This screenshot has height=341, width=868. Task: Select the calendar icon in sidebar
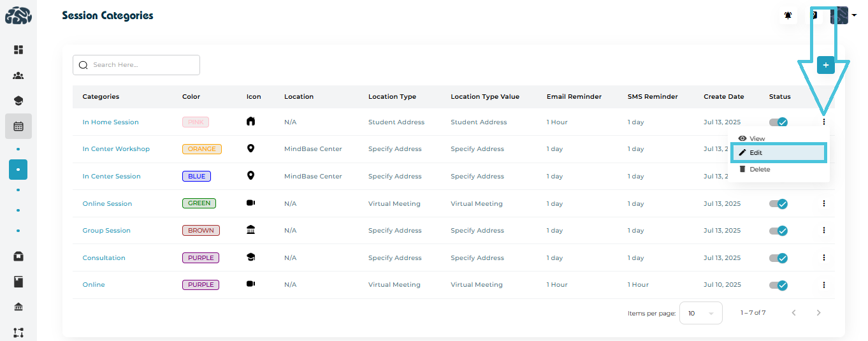point(18,126)
